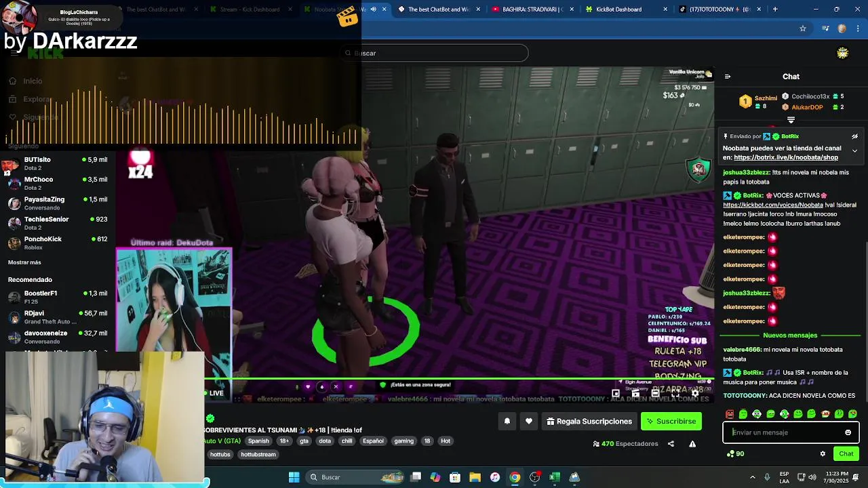Click the Kick search field Buscar

pos(434,53)
